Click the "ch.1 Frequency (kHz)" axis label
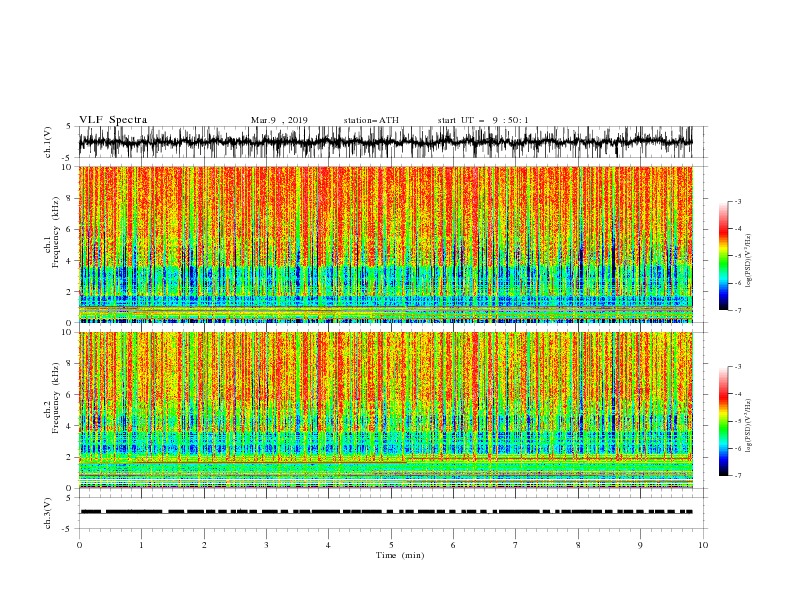 coord(51,232)
